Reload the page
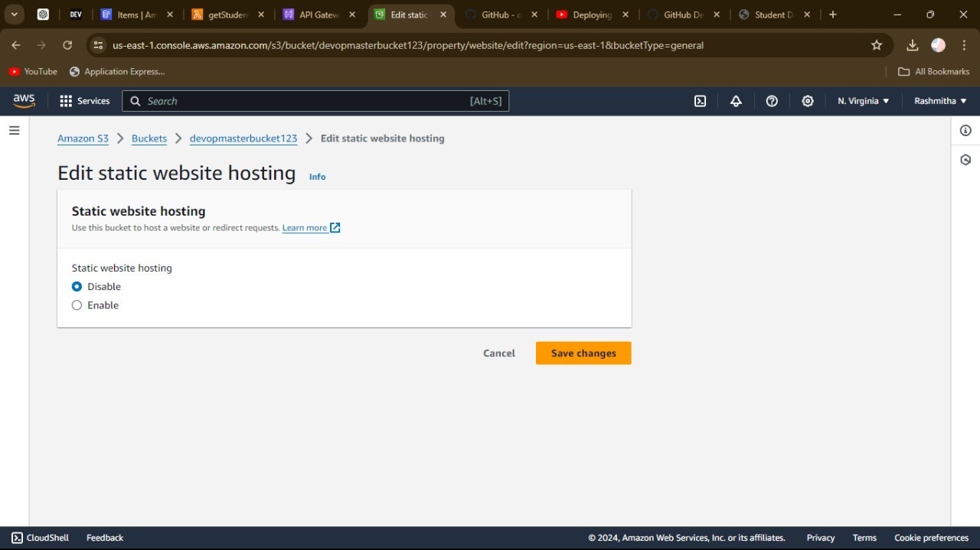Viewport: 980px width, 550px height. tap(67, 45)
